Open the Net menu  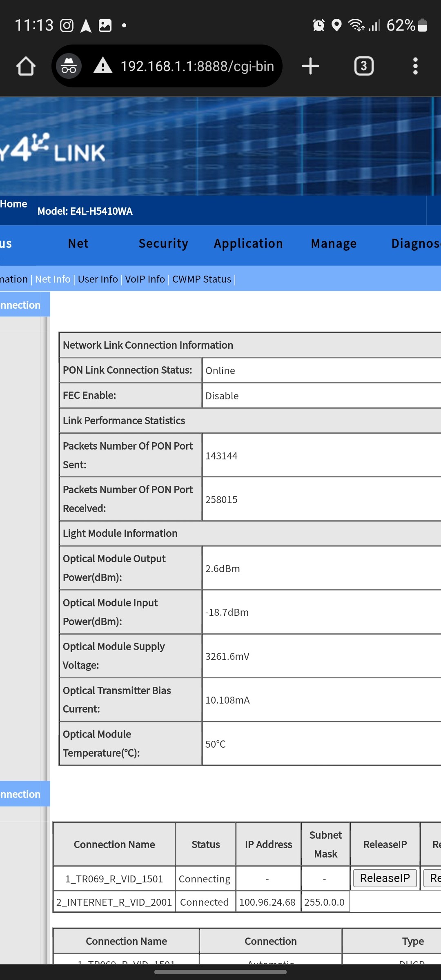click(x=78, y=244)
